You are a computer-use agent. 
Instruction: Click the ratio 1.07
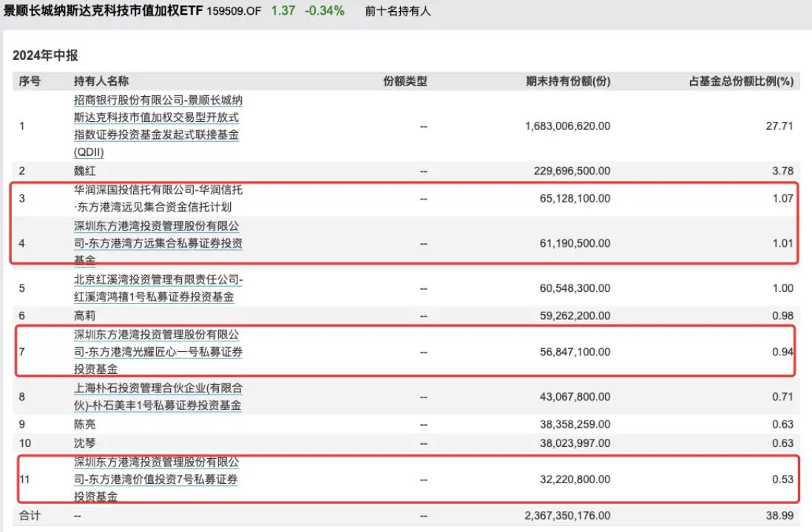[782, 198]
